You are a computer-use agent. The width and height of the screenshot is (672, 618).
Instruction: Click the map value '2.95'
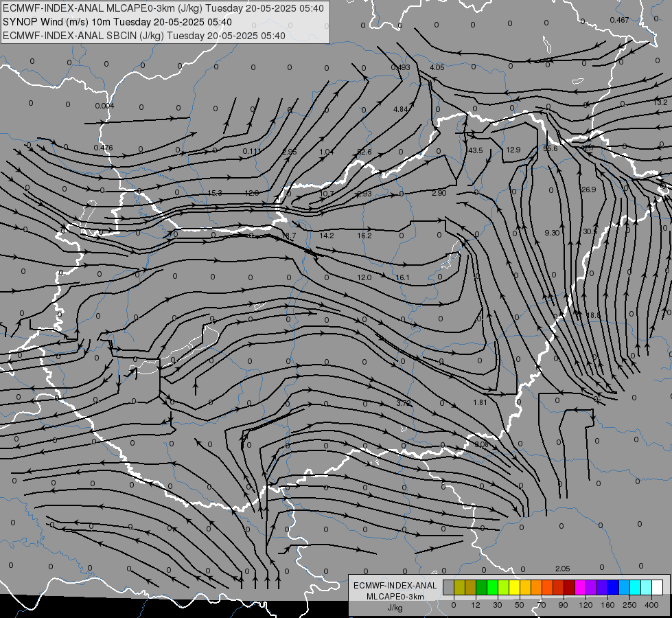pyautogui.click(x=290, y=152)
